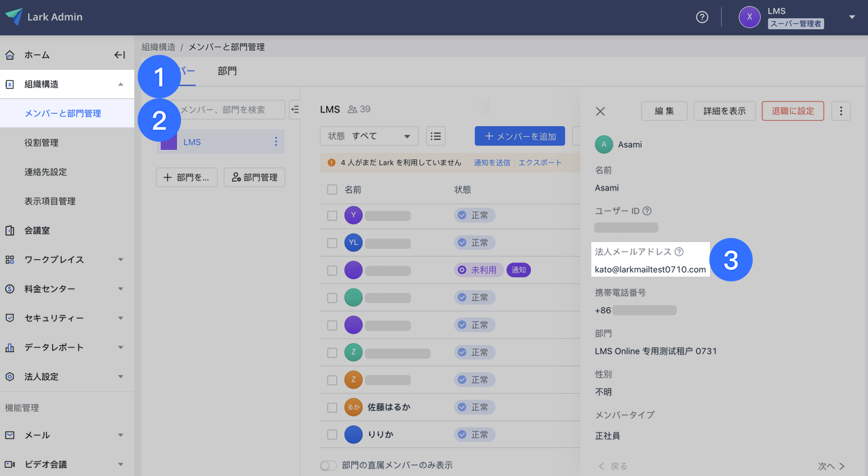
Task: Click the member and department search field
Action: pyautogui.click(x=227, y=110)
